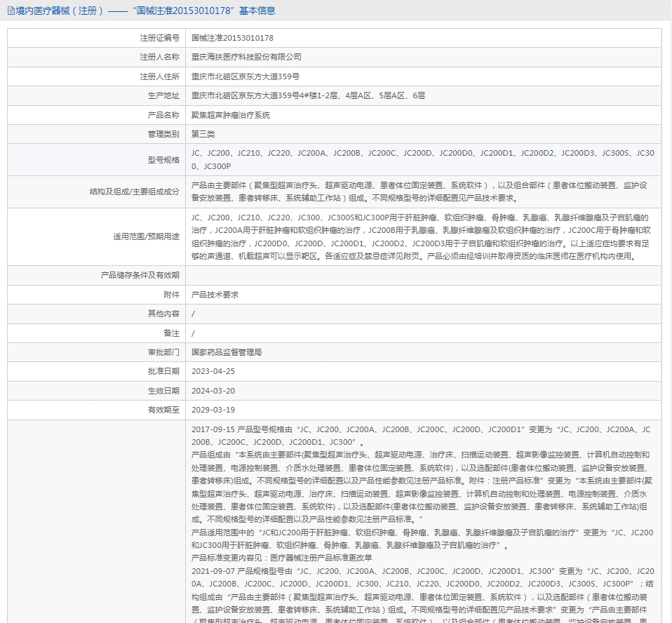Click the 适用范围/预期用途 label
The height and width of the screenshot is (623, 672).
point(146,236)
